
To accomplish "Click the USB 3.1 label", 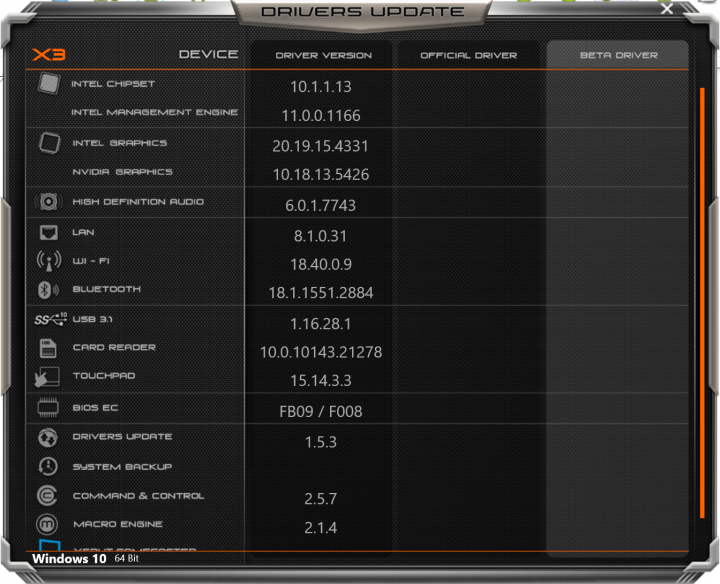I will pos(92,319).
